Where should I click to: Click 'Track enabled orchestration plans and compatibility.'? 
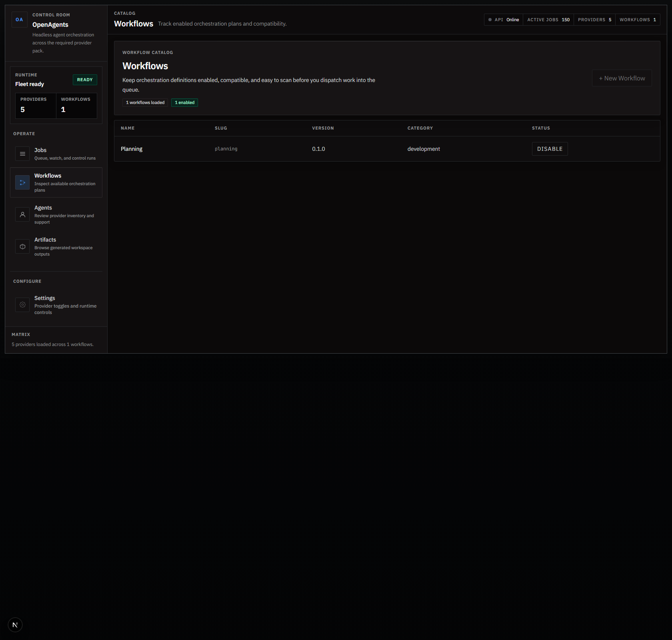click(222, 24)
